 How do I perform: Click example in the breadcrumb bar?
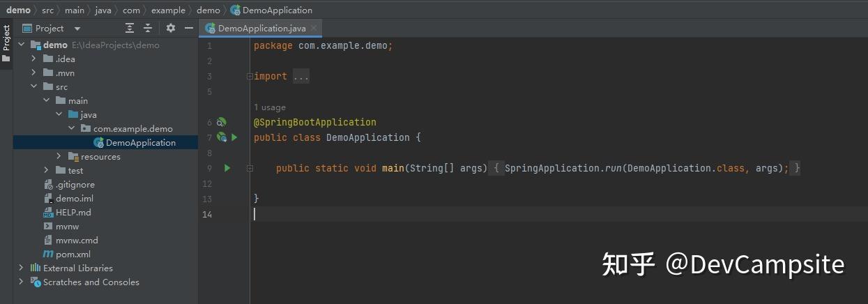(x=168, y=10)
